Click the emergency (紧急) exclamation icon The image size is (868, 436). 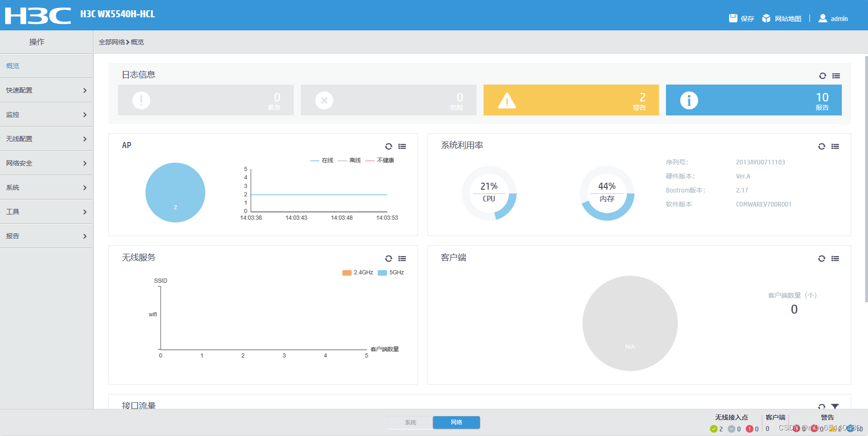pos(141,100)
